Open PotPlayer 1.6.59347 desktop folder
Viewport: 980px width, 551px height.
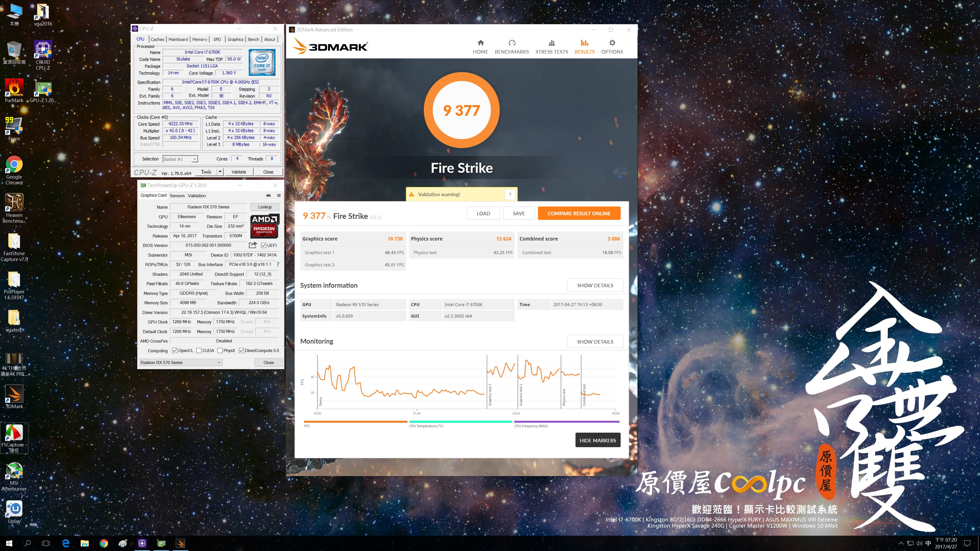pos(14,285)
